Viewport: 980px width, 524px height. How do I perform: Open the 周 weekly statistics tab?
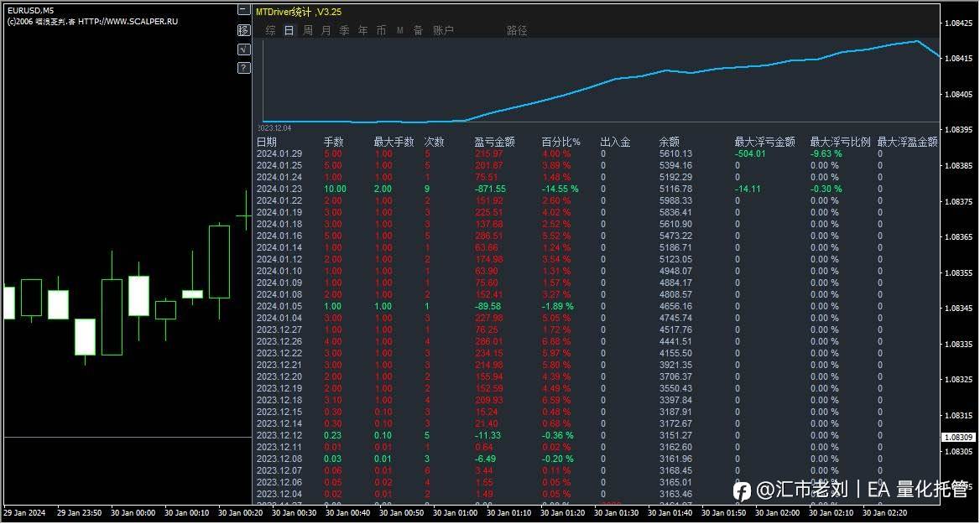[x=307, y=30]
